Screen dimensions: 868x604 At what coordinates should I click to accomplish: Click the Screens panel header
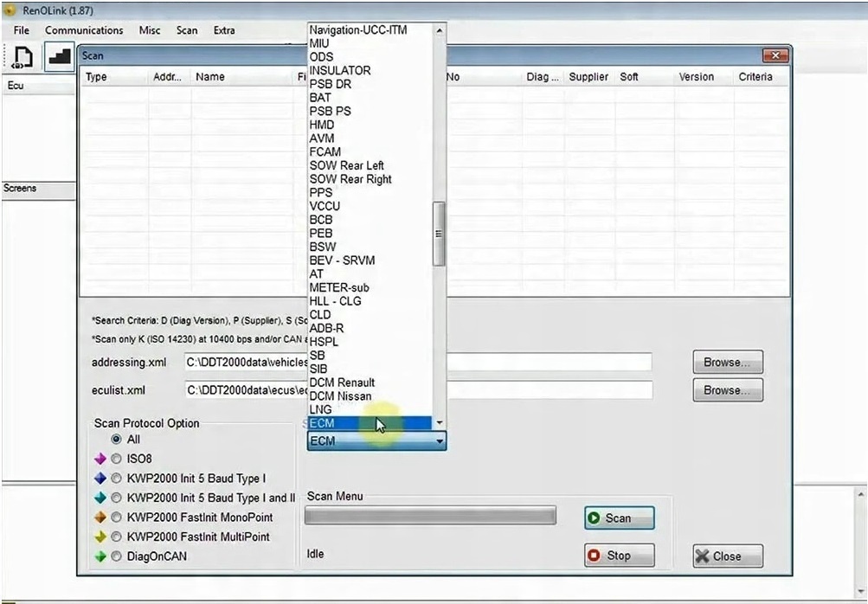point(39,189)
